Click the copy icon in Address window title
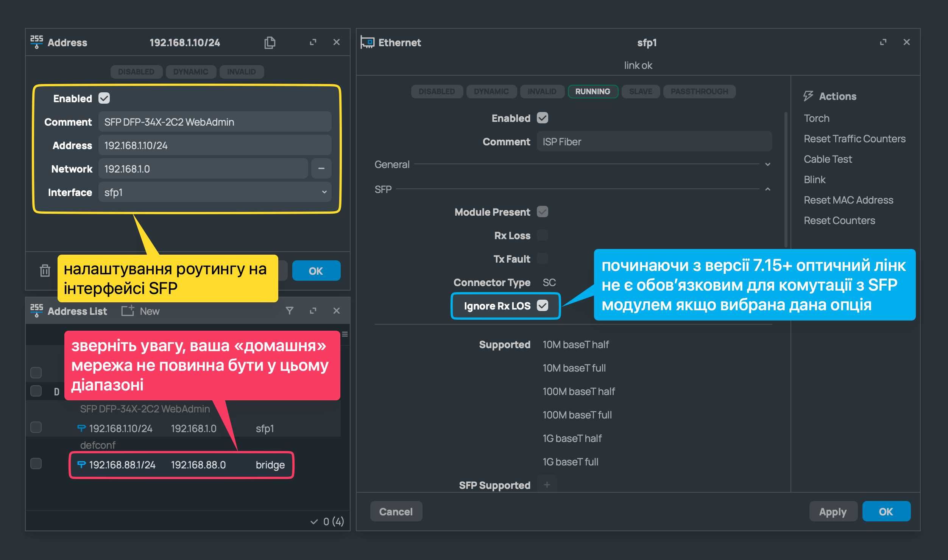The width and height of the screenshot is (948, 560). click(x=270, y=42)
